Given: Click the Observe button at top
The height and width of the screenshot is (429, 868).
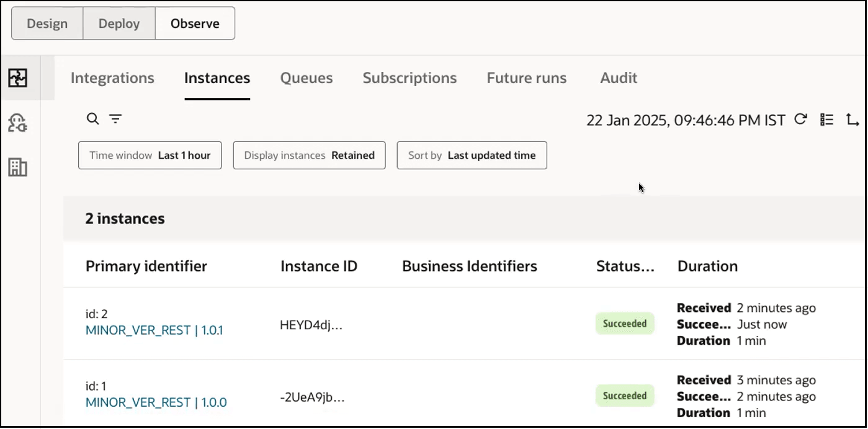Looking at the screenshot, I should click(x=194, y=23).
